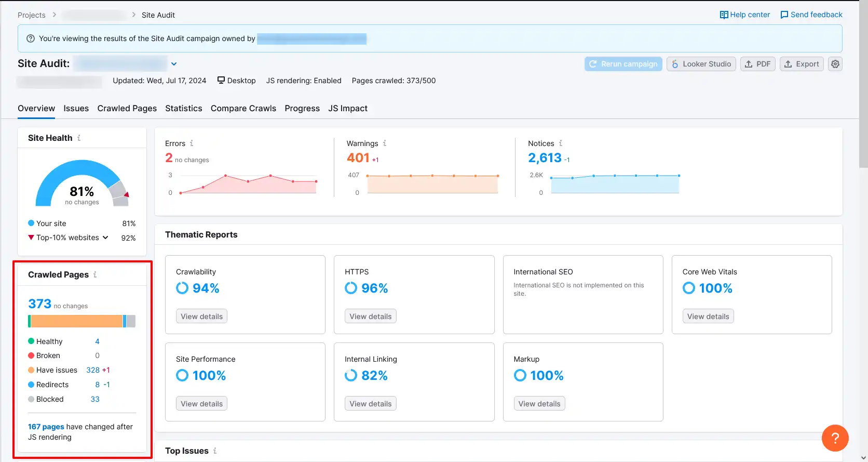The image size is (868, 462).
Task: Open the JS Impact tab
Action: (348, 108)
